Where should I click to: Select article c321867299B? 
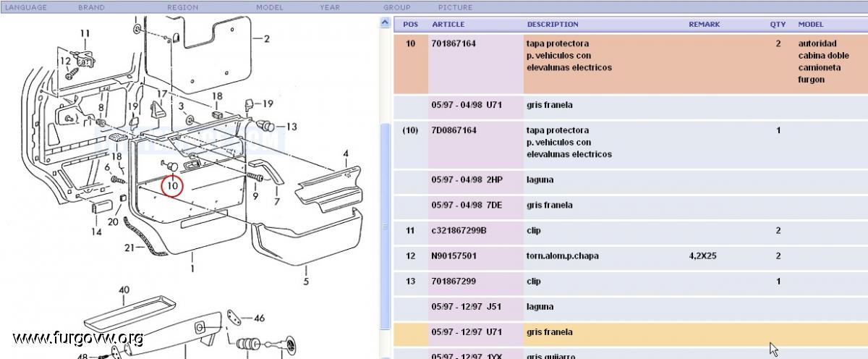(x=459, y=230)
